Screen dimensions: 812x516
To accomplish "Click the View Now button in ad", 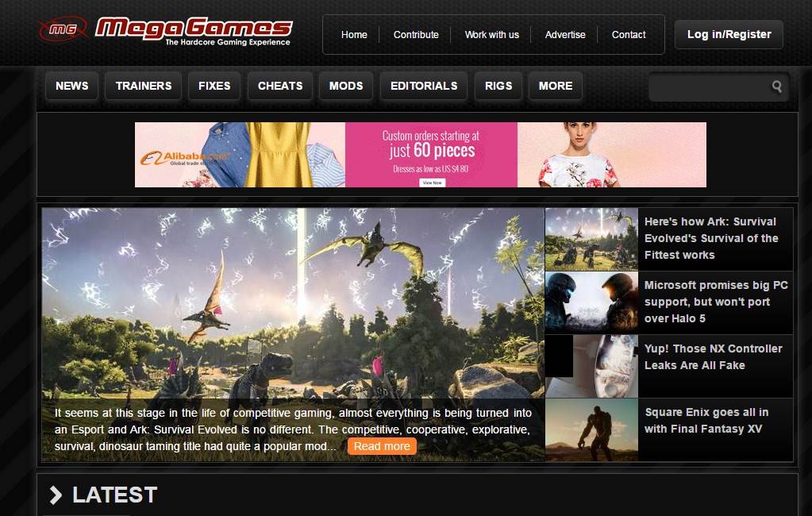I will (x=432, y=183).
